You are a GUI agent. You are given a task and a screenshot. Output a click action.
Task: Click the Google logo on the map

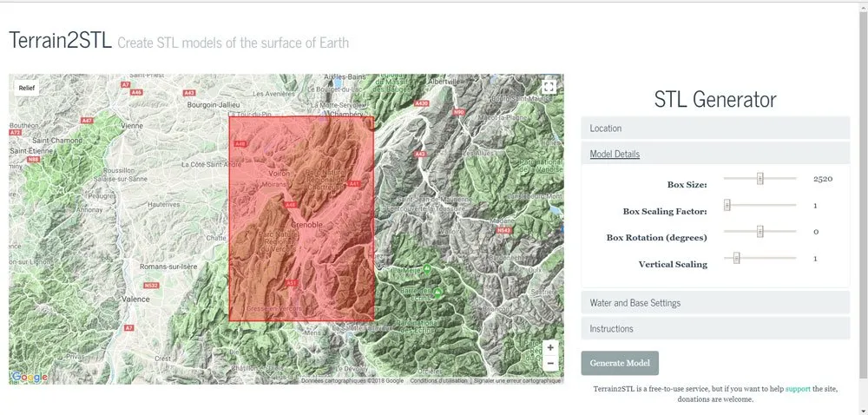pyautogui.click(x=30, y=378)
